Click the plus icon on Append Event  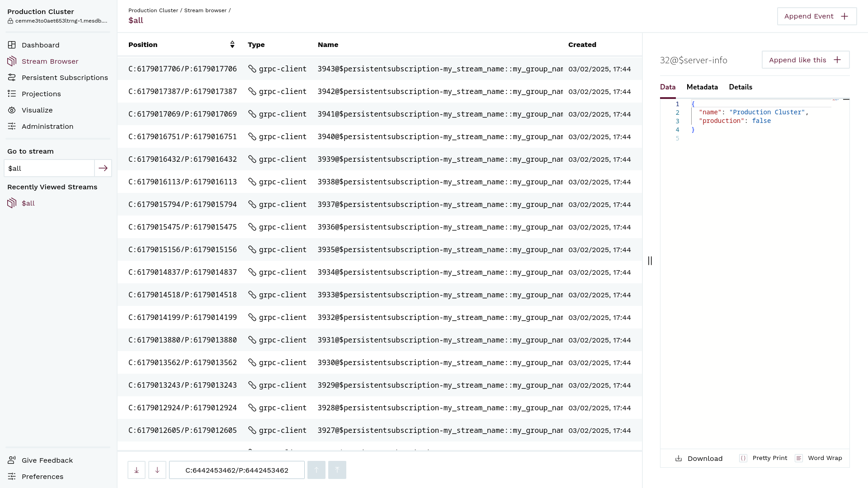(x=844, y=16)
